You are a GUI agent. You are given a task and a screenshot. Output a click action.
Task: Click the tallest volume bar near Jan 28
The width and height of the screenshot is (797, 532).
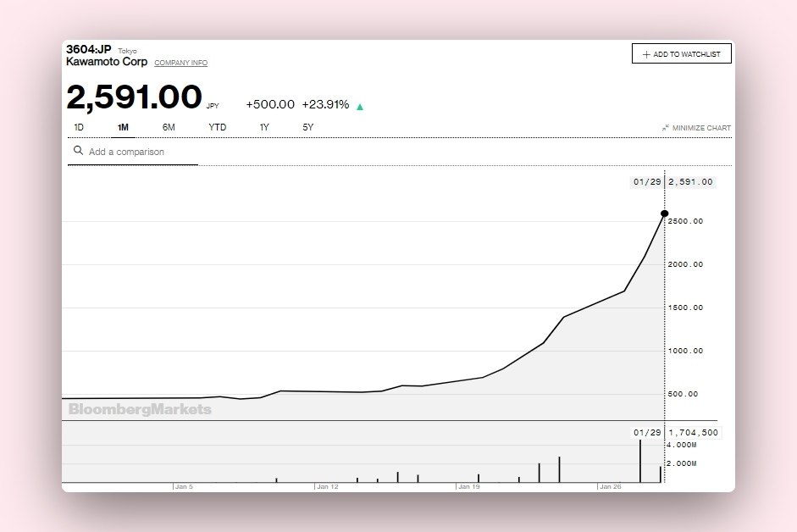tap(640, 461)
